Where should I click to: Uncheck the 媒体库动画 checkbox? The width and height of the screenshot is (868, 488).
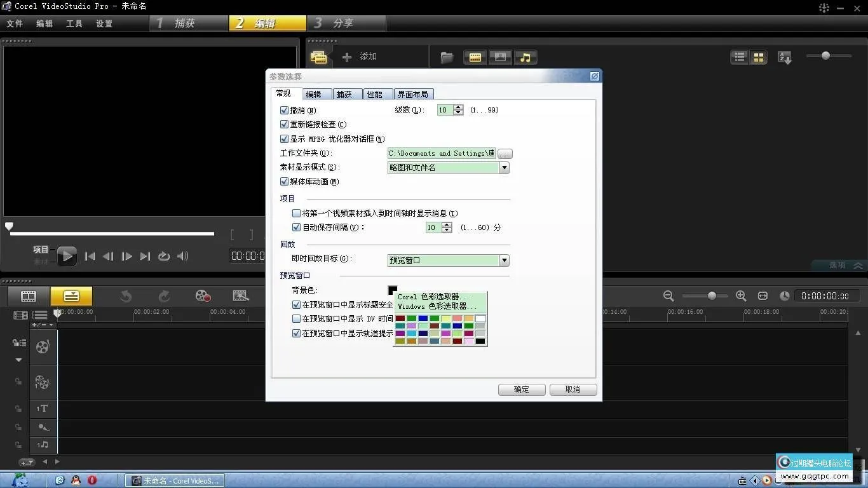coord(284,181)
